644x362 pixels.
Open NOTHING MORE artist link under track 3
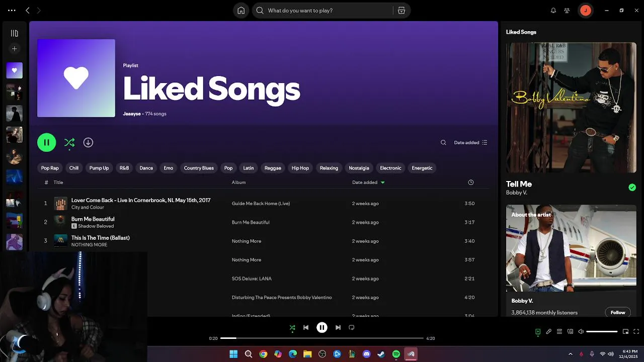coord(89,245)
